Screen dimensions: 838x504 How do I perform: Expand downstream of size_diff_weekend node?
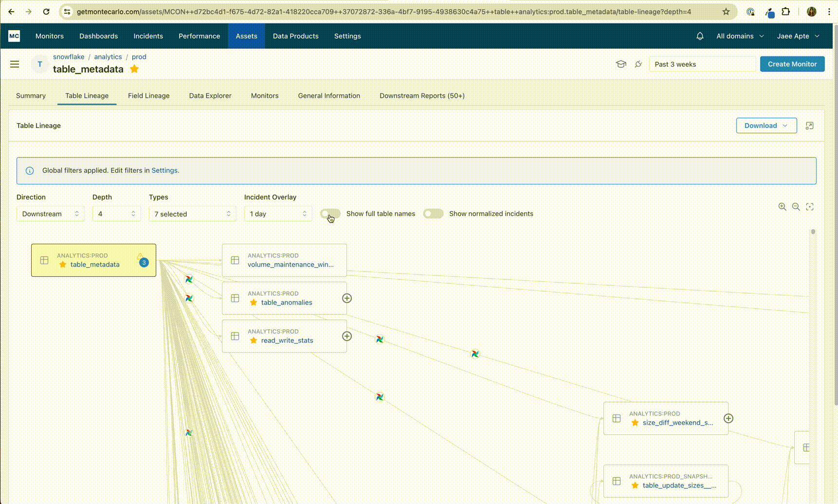(729, 418)
